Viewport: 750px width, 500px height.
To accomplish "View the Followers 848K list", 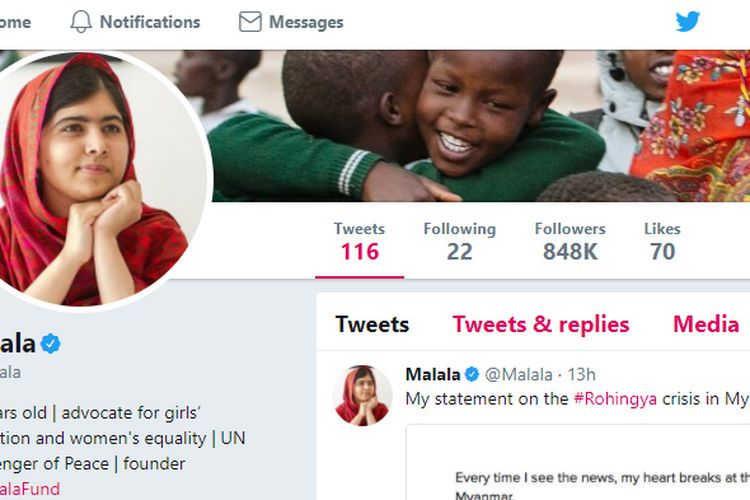I will (x=570, y=241).
